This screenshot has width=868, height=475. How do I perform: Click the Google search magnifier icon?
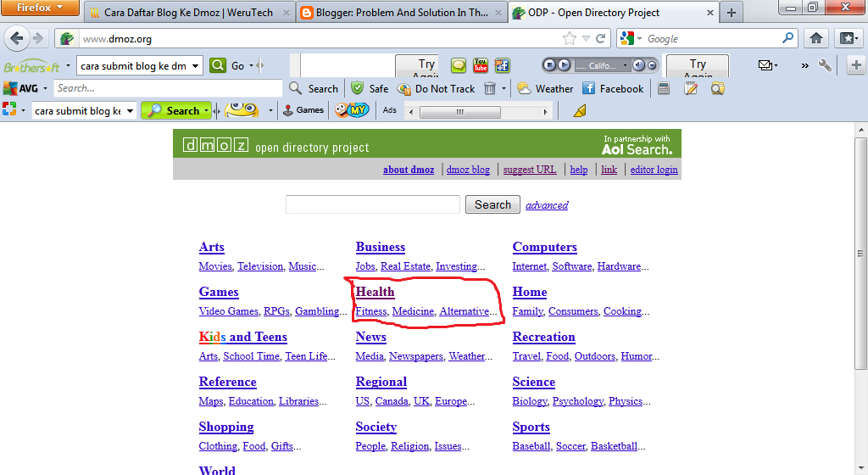coord(787,38)
